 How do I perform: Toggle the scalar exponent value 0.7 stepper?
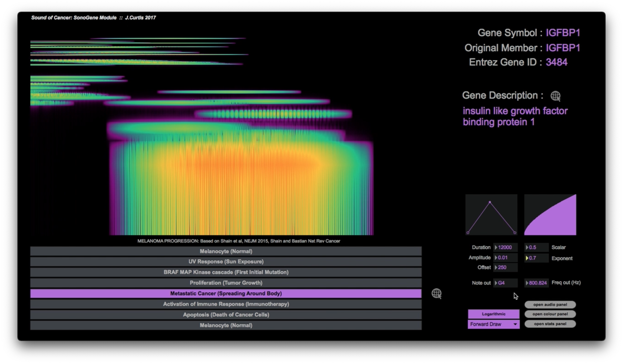click(x=527, y=258)
